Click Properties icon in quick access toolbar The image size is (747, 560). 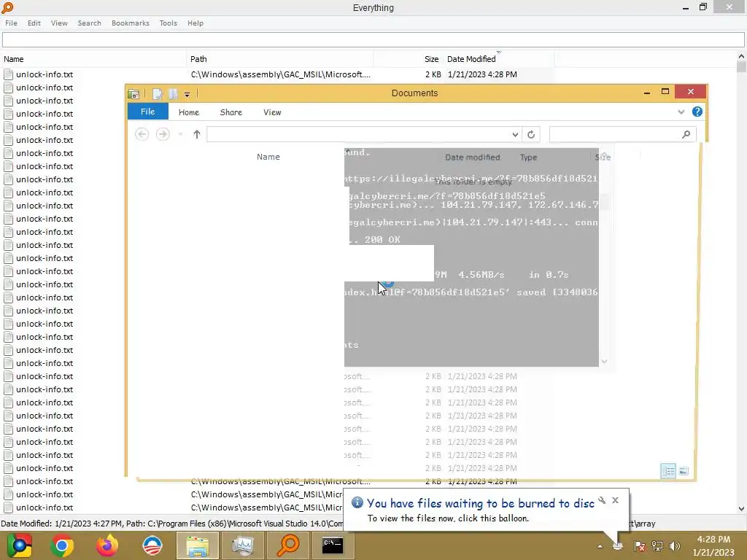pos(158,94)
